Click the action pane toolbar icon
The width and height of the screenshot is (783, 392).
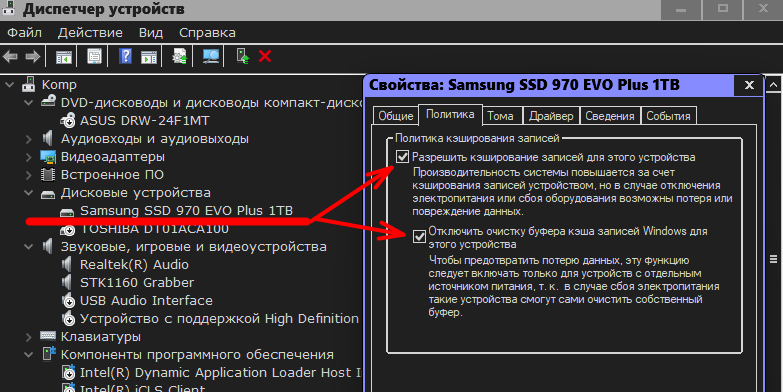coord(149,56)
